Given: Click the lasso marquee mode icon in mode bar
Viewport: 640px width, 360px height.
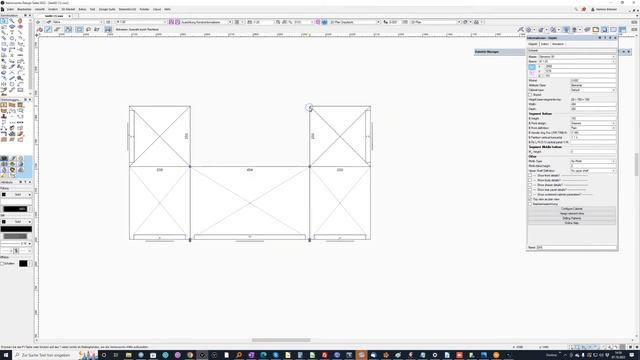Looking at the screenshot, I should coord(88,29).
